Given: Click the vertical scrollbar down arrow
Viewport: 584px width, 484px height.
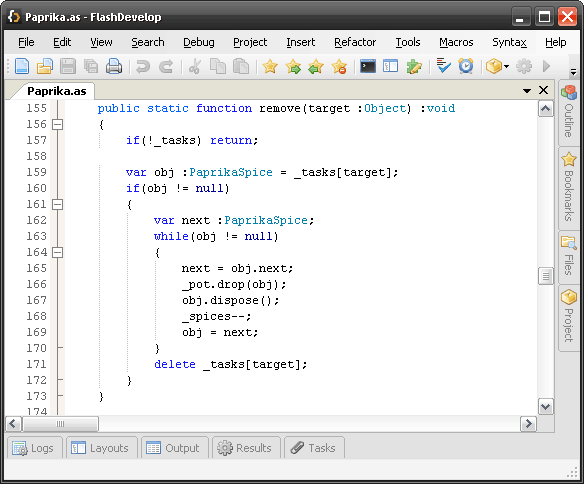Looking at the screenshot, I should [x=546, y=406].
